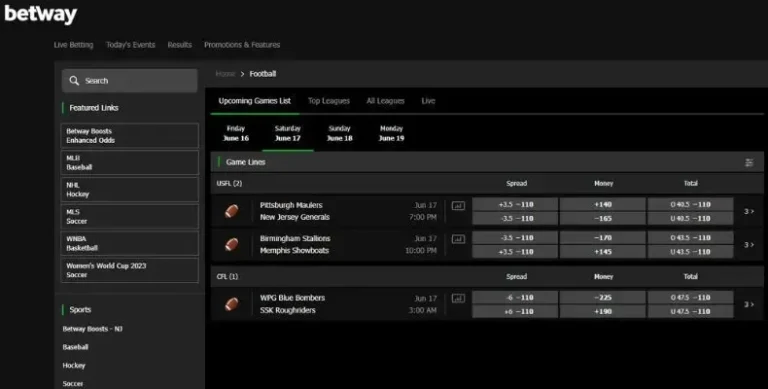The width and height of the screenshot is (768, 389).
Task: Bet Pittsburgh Maulers spread +3.5 -110
Action: tap(515, 204)
